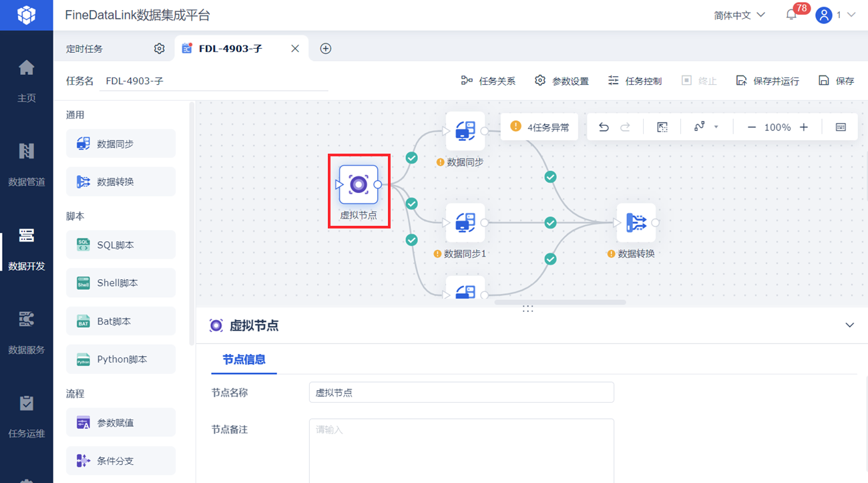Go to 主页 in the sidebar
This screenshot has height=483, width=868.
pos(27,80)
